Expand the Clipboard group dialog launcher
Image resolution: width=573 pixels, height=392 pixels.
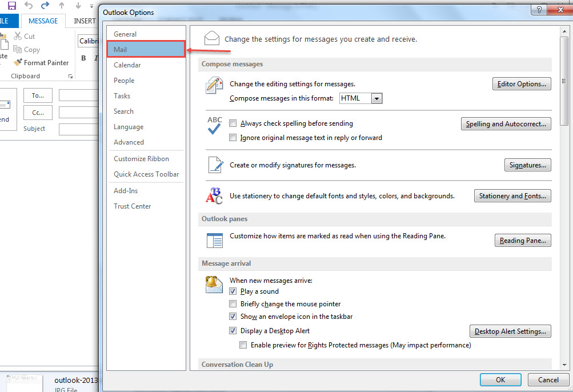(70, 76)
